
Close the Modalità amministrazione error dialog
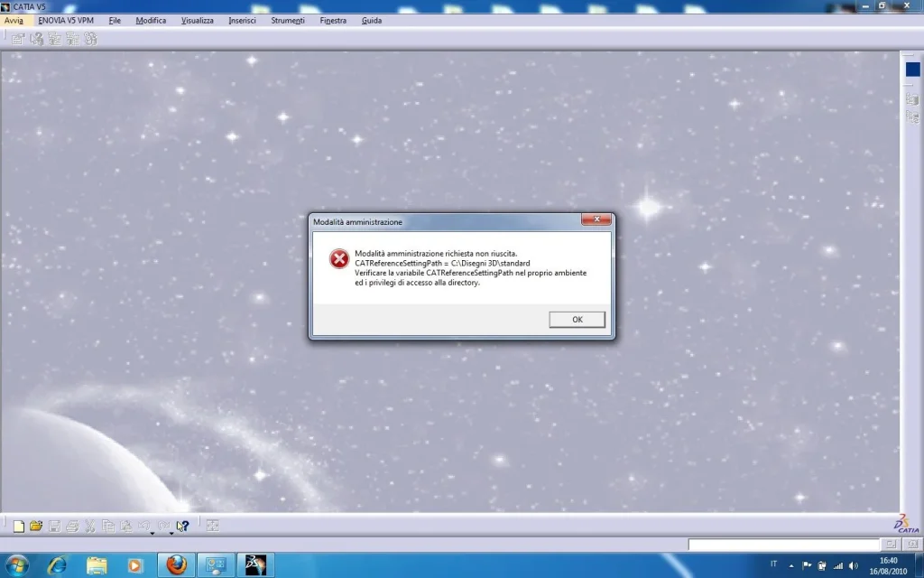596,219
